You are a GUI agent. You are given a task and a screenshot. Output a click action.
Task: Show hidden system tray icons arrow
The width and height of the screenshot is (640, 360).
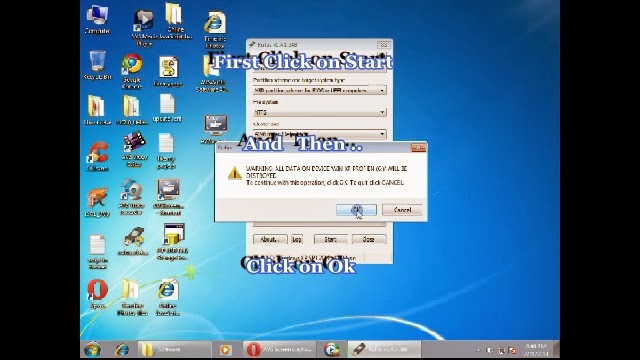point(478,350)
